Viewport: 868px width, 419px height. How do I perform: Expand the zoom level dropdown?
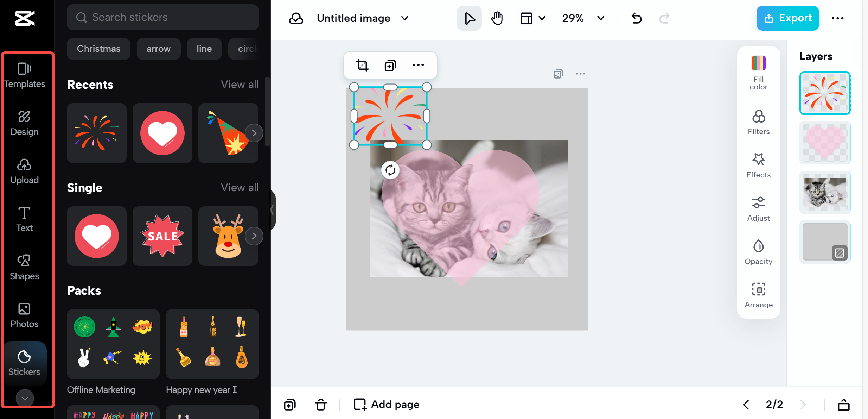pos(601,18)
